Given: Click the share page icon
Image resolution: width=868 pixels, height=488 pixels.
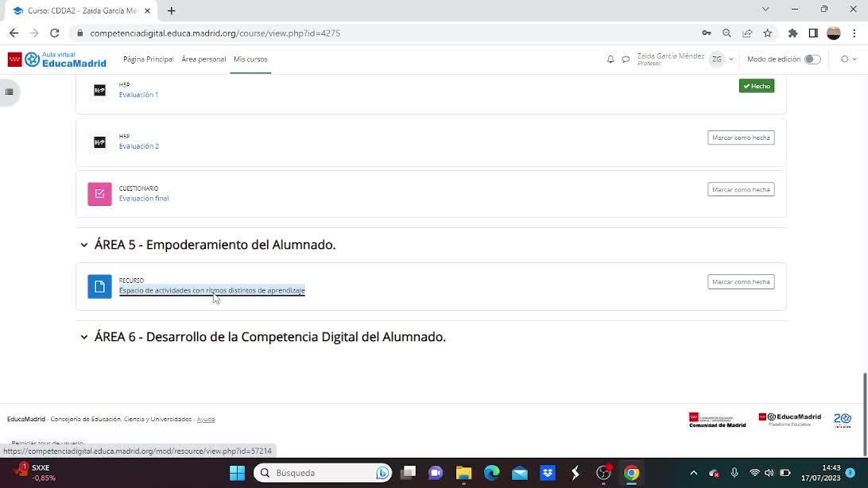Looking at the screenshot, I should [747, 33].
